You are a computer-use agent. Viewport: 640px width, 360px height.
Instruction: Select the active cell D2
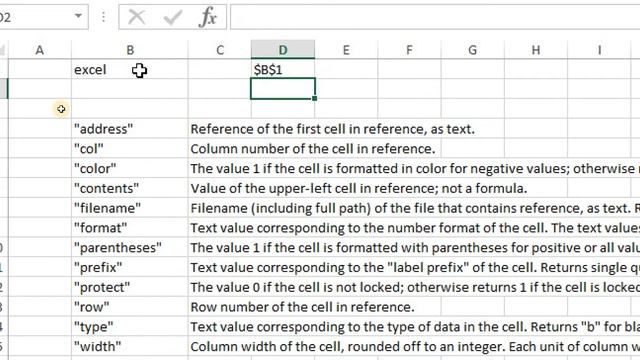[x=283, y=89]
